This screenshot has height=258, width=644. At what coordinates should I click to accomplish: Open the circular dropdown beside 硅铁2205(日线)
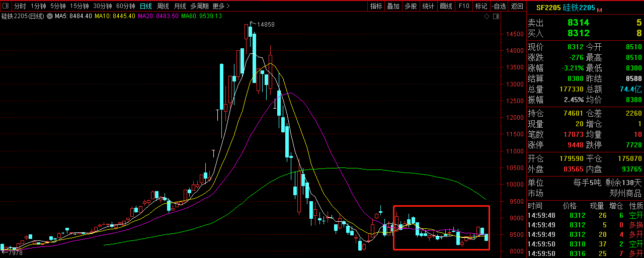coord(49,16)
